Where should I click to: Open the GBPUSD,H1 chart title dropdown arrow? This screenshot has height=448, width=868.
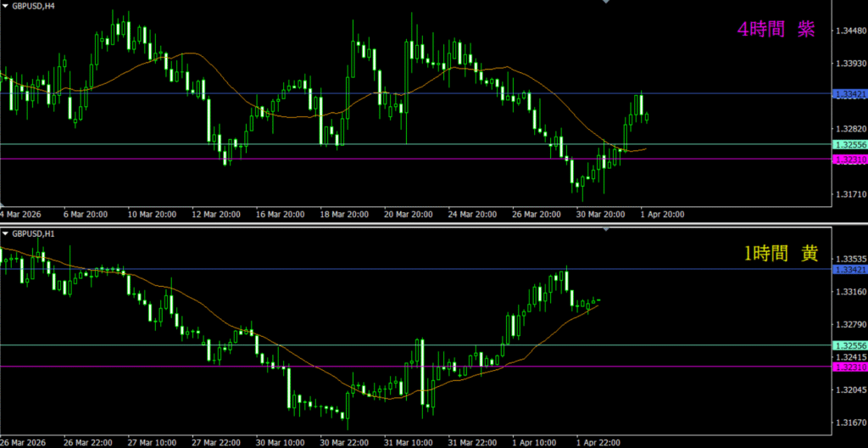(x=5, y=232)
